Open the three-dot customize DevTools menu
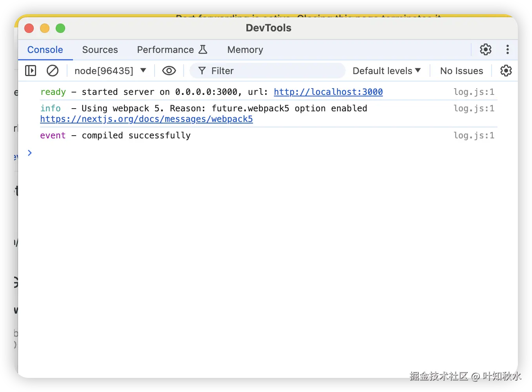Screen dimensions: 532x392 [508, 49]
